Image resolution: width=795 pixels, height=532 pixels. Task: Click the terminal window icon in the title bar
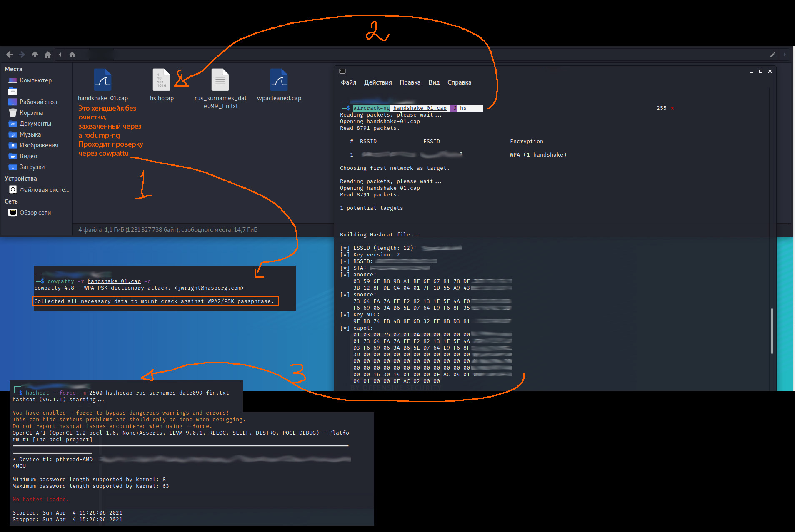pos(342,71)
